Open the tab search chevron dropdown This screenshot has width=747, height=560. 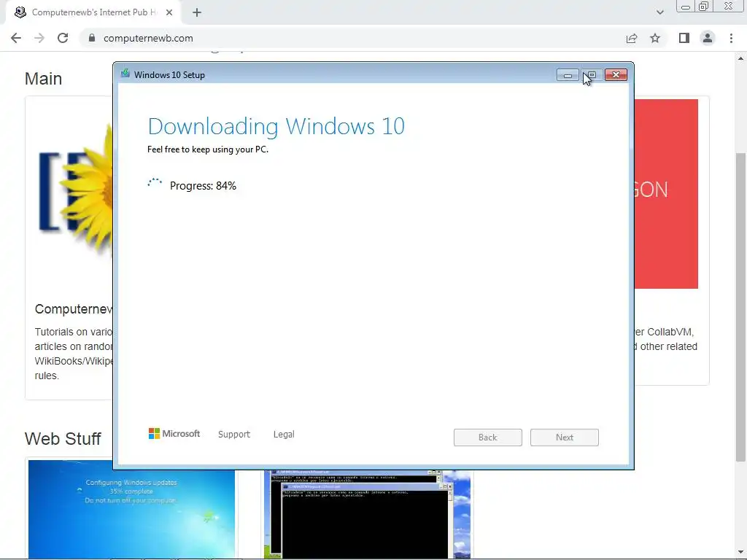coord(659,12)
